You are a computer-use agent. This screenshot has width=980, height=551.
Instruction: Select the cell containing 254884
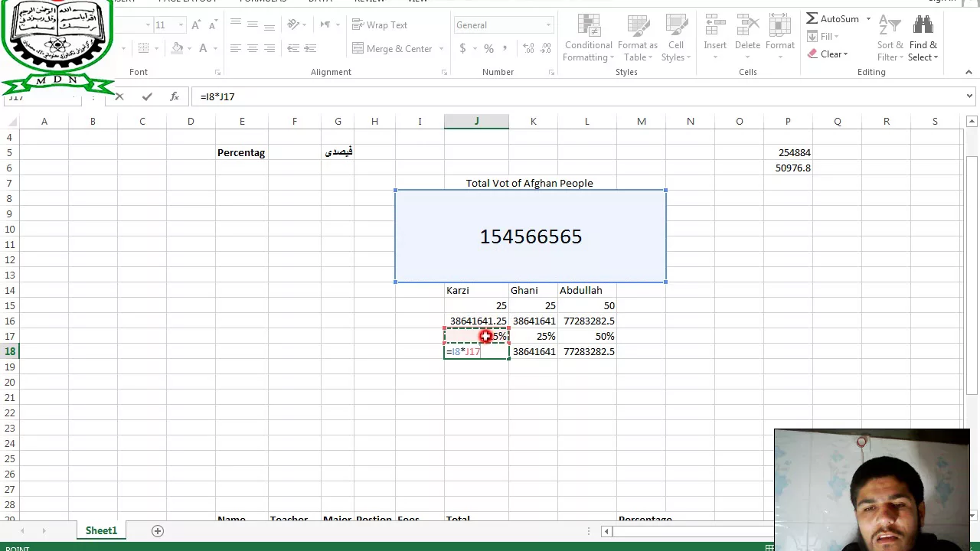coord(788,152)
